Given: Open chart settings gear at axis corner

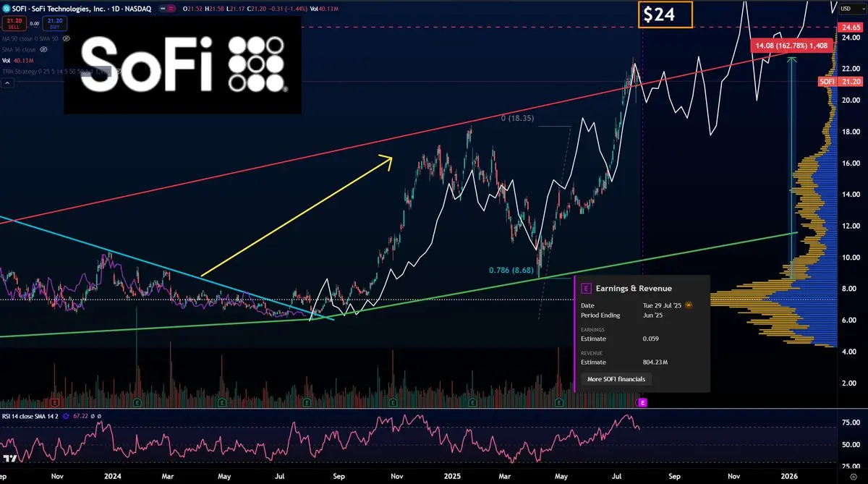Looking at the screenshot, I should (x=852, y=477).
